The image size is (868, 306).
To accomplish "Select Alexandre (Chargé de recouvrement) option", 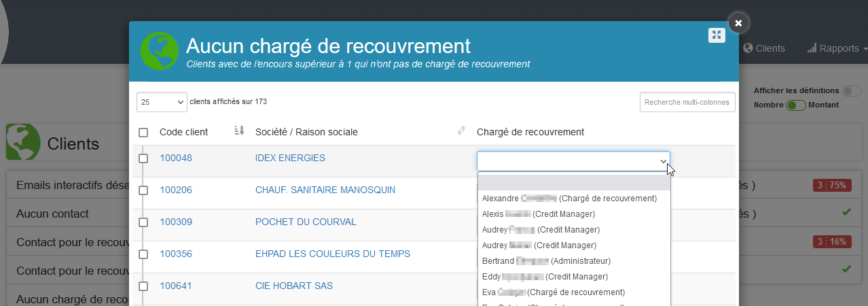I will [x=574, y=199].
